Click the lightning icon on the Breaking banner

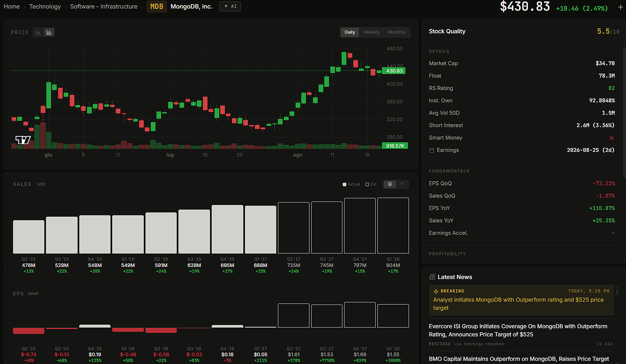tap(436, 291)
